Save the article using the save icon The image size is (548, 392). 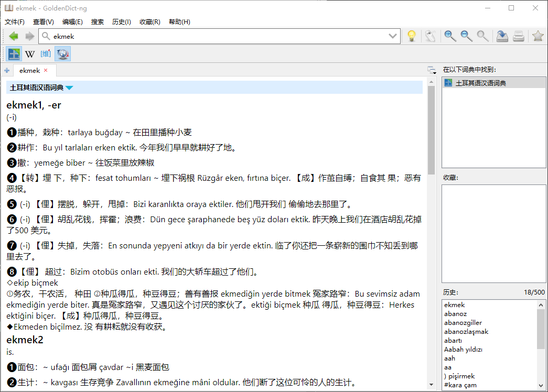502,36
